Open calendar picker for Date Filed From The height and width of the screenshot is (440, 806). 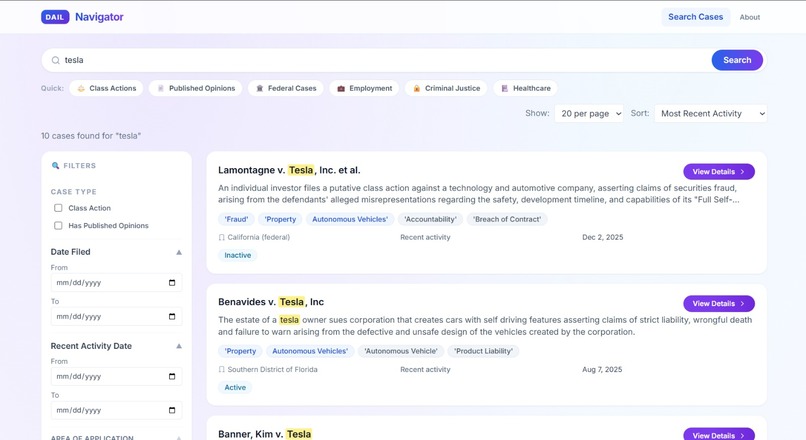[x=172, y=283]
